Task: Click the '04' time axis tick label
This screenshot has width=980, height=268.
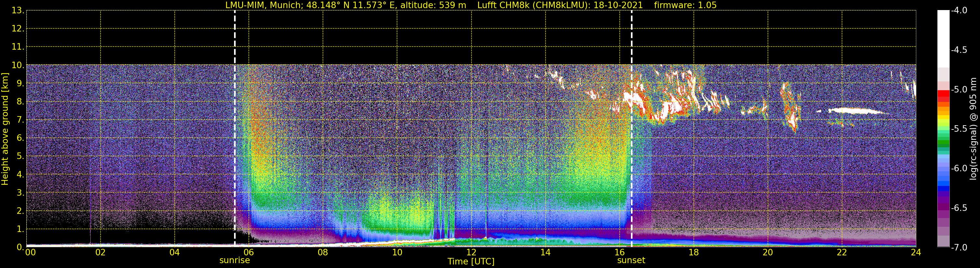Action: (x=175, y=252)
